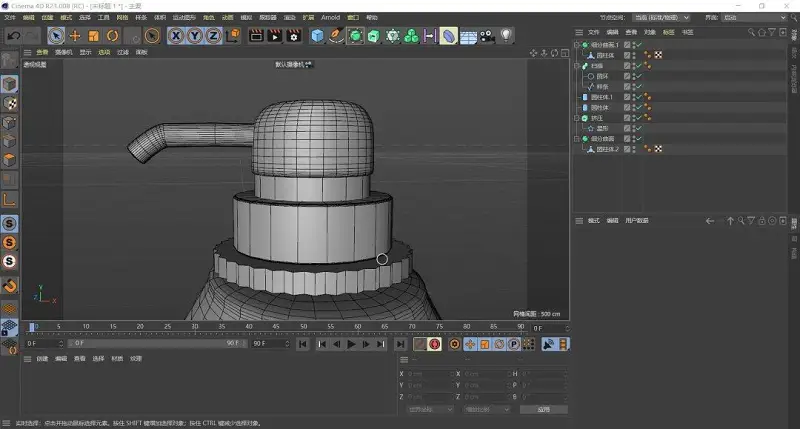This screenshot has width=800, height=429.
Task: Open the 网格 menu
Action: tap(122, 17)
